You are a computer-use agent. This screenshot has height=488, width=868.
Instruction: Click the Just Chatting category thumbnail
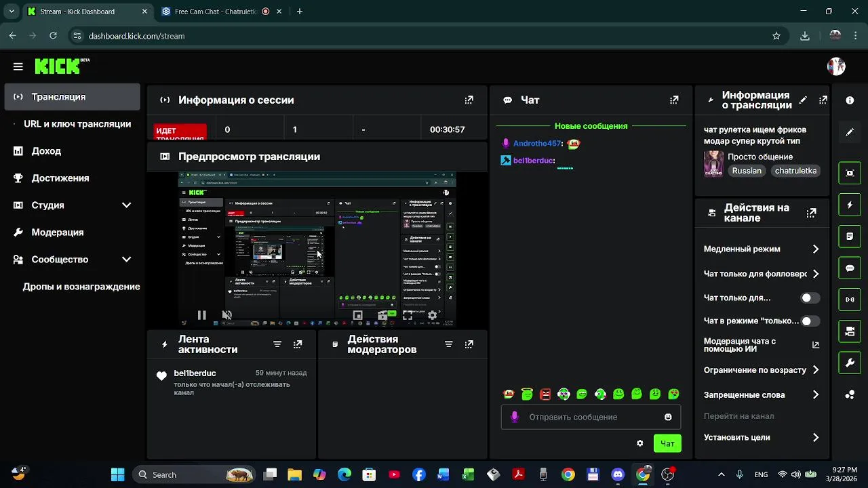713,163
